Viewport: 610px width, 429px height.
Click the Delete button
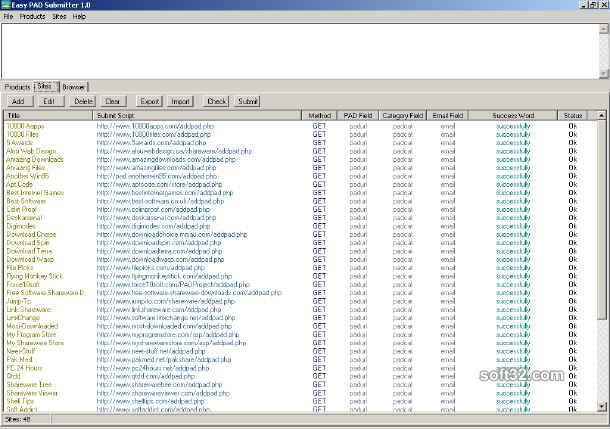[83, 102]
